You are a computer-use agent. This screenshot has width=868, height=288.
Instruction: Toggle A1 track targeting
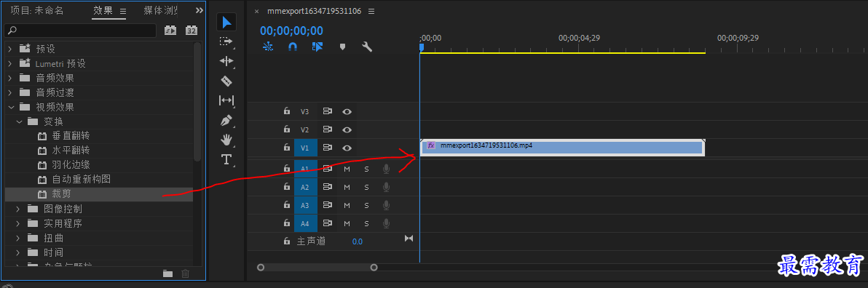click(x=305, y=169)
